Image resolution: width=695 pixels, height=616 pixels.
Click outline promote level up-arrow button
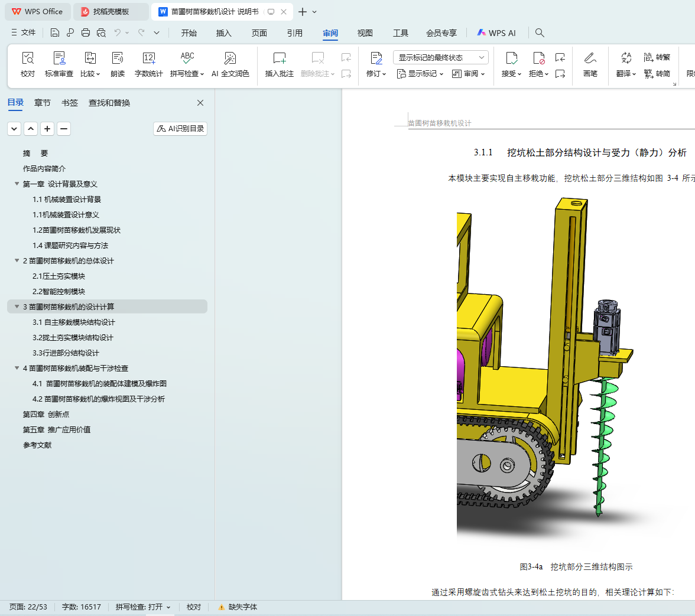[x=31, y=129]
